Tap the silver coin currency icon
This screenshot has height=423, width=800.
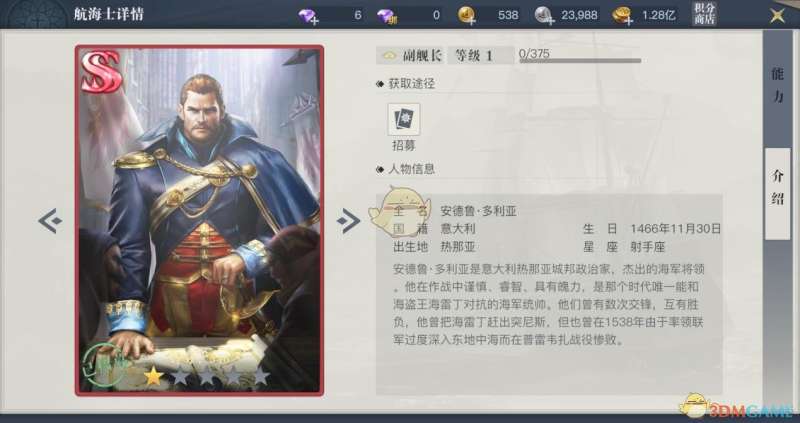coord(545,16)
